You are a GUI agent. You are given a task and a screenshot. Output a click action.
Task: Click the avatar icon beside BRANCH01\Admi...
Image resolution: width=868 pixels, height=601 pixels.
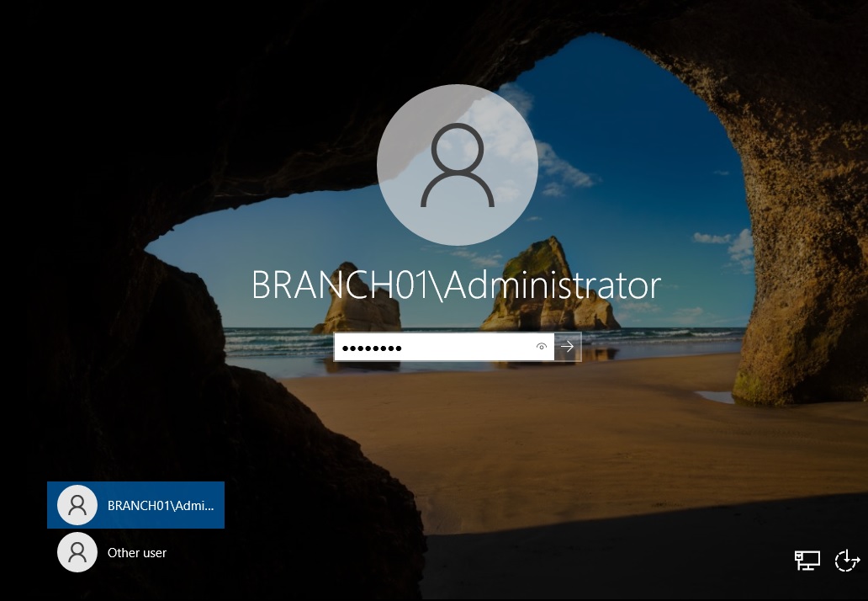pyautogui.click(x=77, y=505)
